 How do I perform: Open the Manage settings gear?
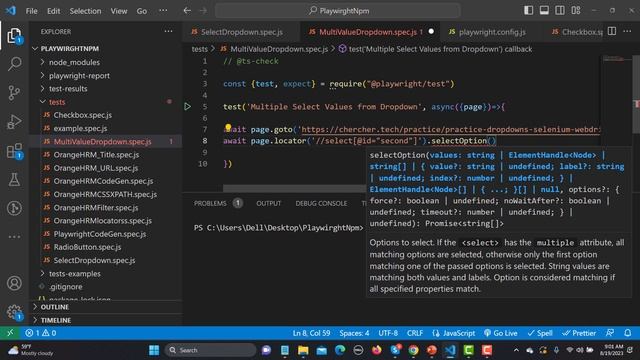tap(14, 312)
